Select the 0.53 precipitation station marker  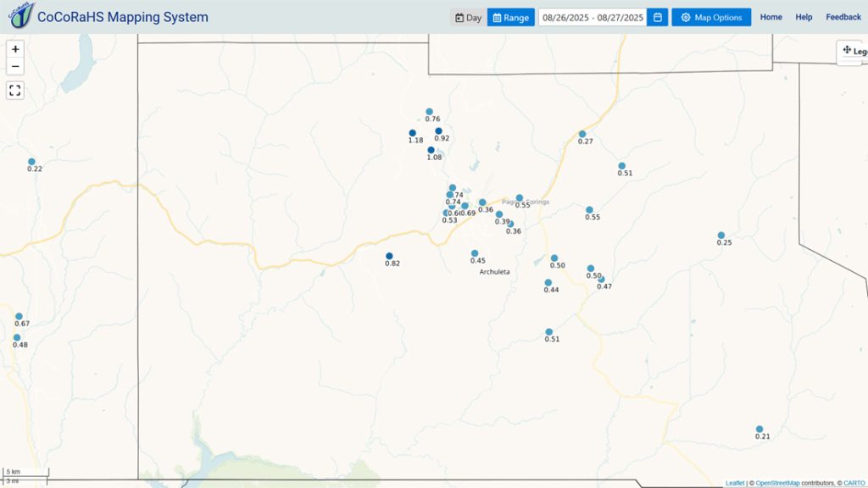click(x=446, y=213)
